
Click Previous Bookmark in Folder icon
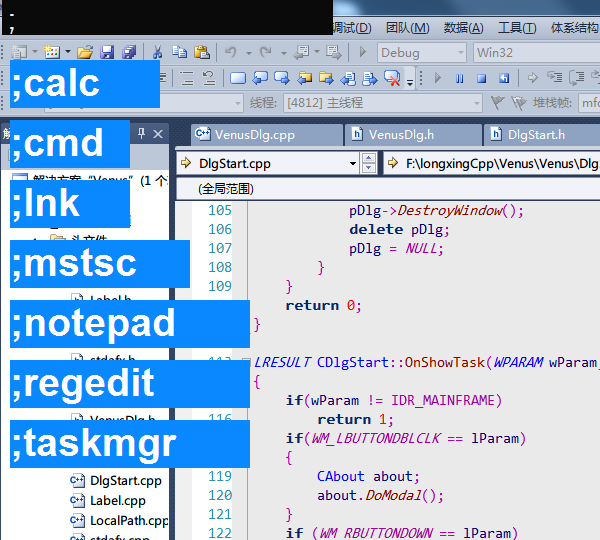pos(305,78)
